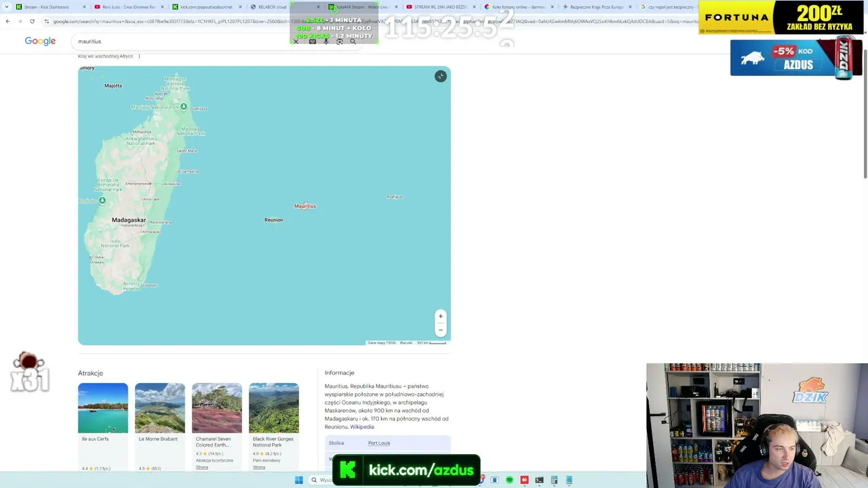Image resolution: width=868 pixels, height=488 pixels.
Task: Expand the map with the fullscreen button
Action: click(x=440, y=77)
